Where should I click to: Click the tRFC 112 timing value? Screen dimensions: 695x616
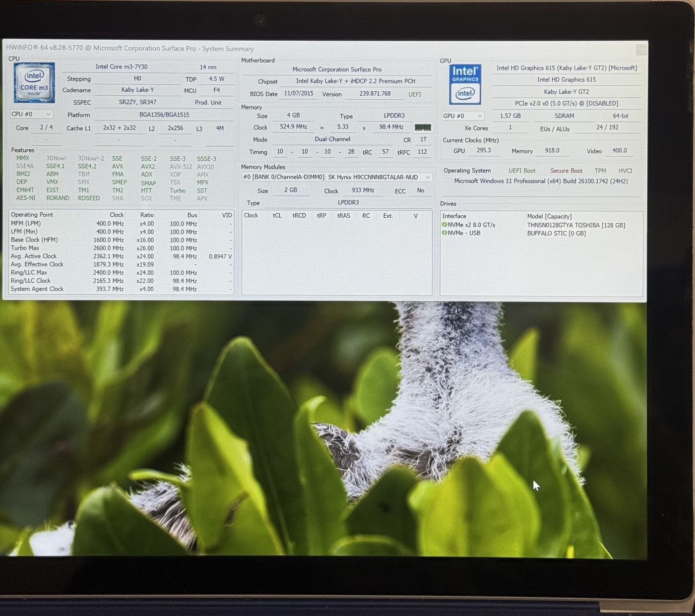422,152
